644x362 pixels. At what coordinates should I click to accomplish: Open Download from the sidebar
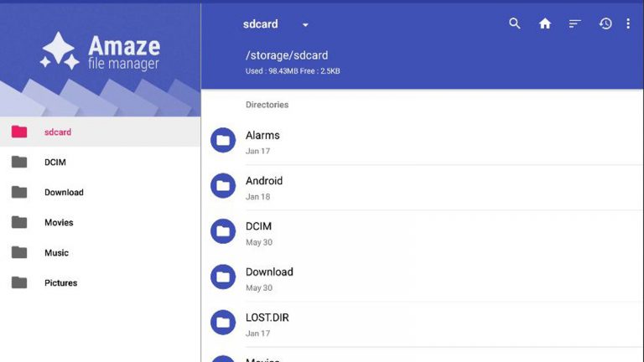click(64, 193)
